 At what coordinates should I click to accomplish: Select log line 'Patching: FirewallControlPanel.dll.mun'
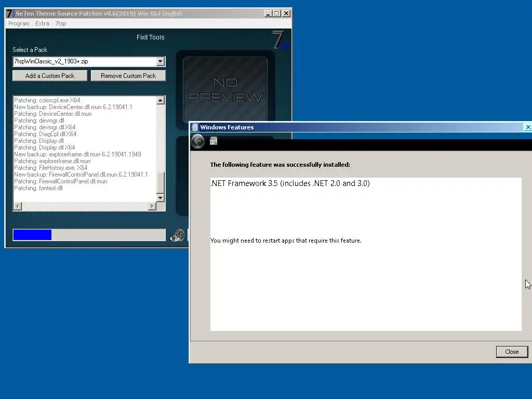coord(60,181)
